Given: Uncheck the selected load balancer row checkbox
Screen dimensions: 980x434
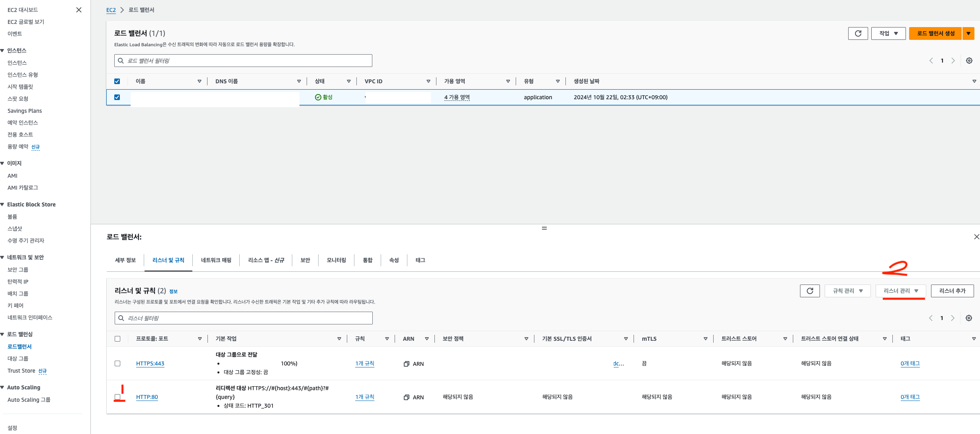Looking at the screenshot, I should point(117,97).
